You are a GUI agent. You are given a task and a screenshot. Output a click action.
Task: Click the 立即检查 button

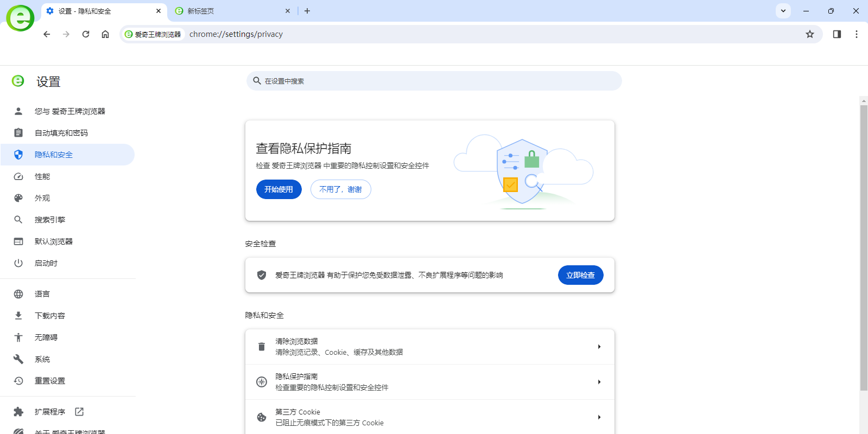580,275
